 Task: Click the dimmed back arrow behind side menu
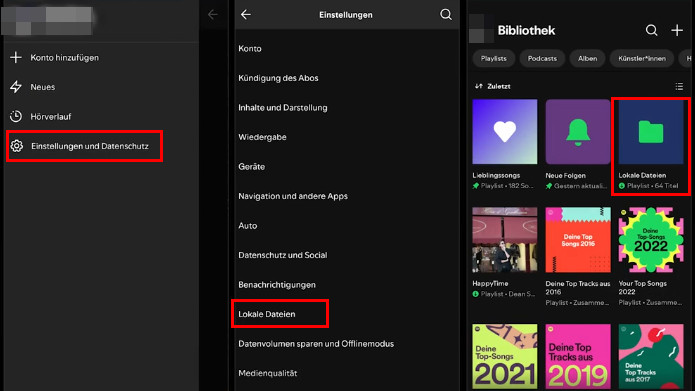click(x=213, y=15)
